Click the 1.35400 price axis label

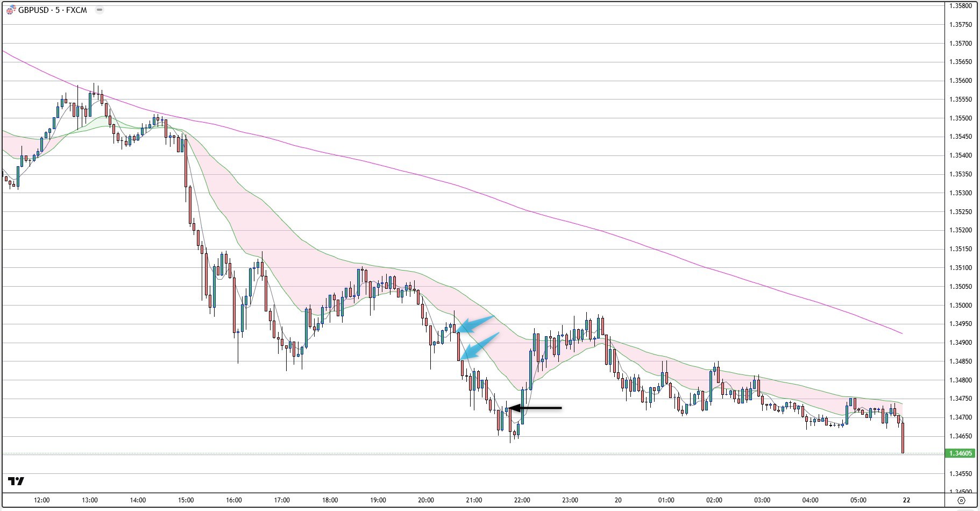click(x=960, y=155)
